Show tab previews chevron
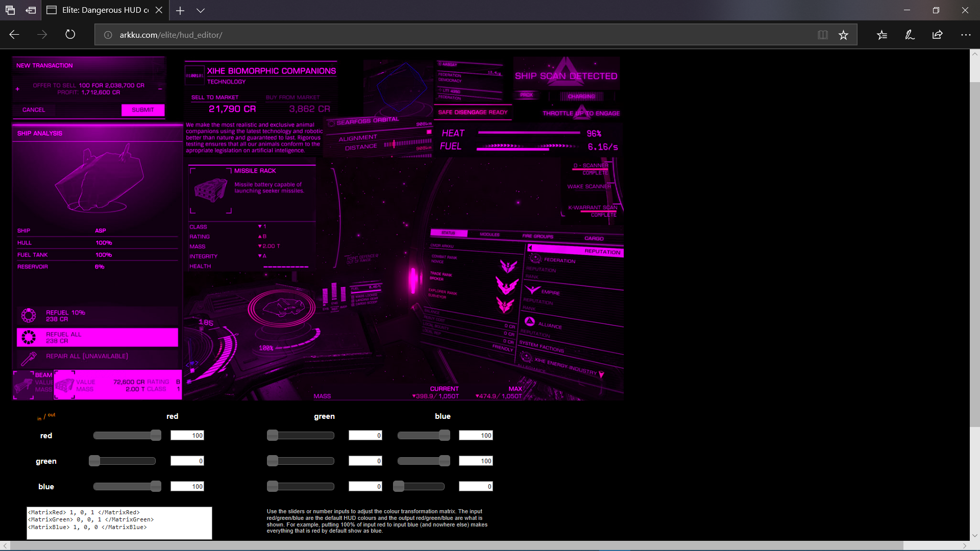Screen dimensions: 980x551 (201, 10)
